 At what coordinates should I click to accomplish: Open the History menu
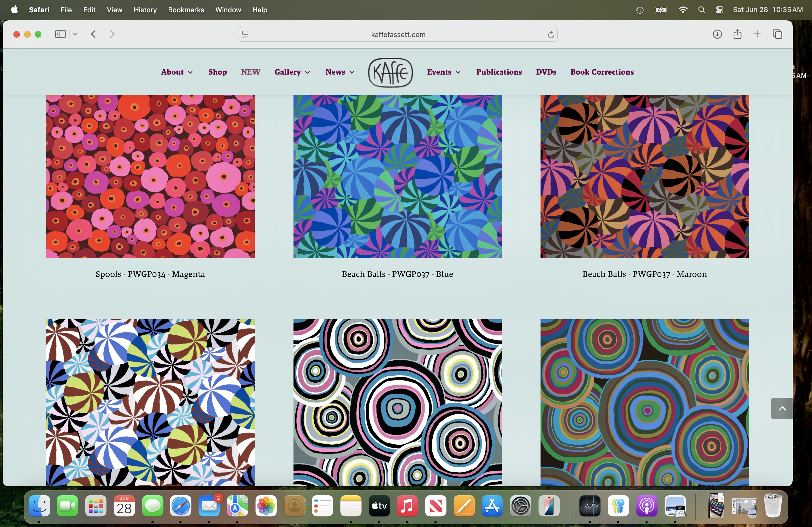[x=145, y=10]
